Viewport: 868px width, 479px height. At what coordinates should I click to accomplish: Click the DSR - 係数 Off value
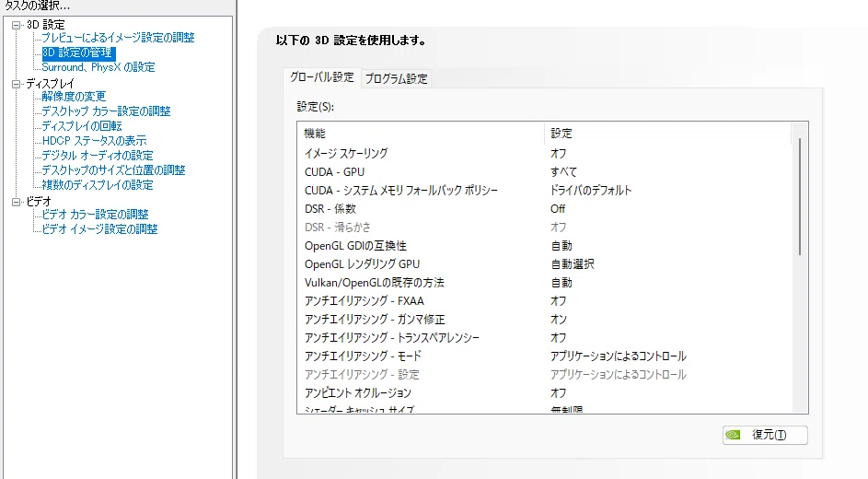558,209
